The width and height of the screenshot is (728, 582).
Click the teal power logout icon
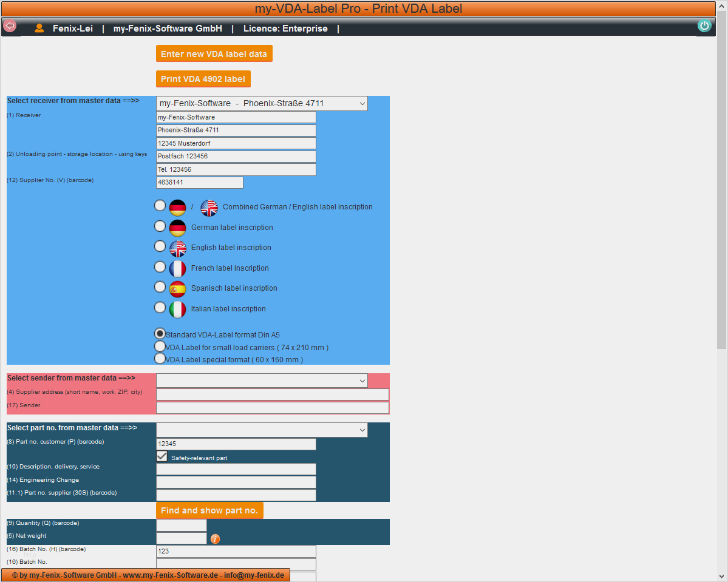click(x=704, y=25)
